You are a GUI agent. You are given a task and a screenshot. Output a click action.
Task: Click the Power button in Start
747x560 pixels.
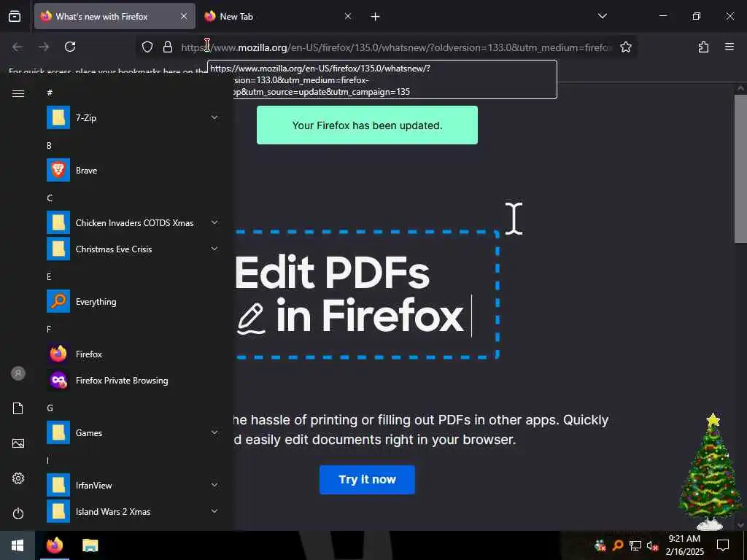click(x=18, y=513)
